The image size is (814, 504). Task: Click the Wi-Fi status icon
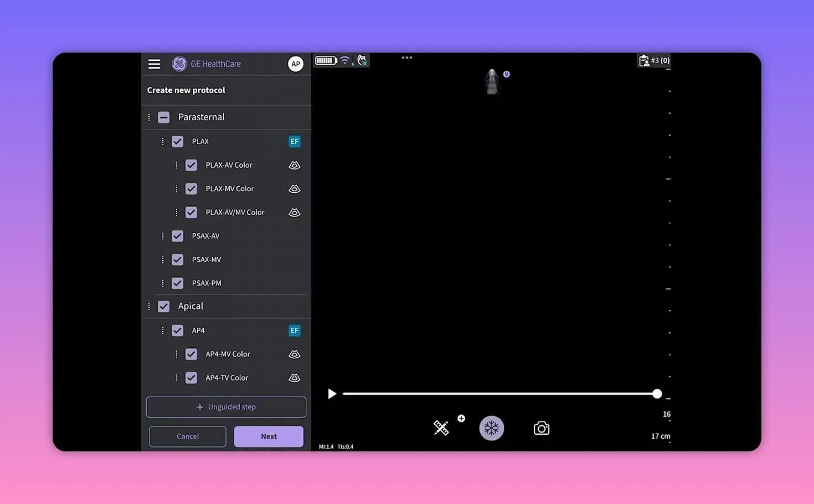click(346, 60)
